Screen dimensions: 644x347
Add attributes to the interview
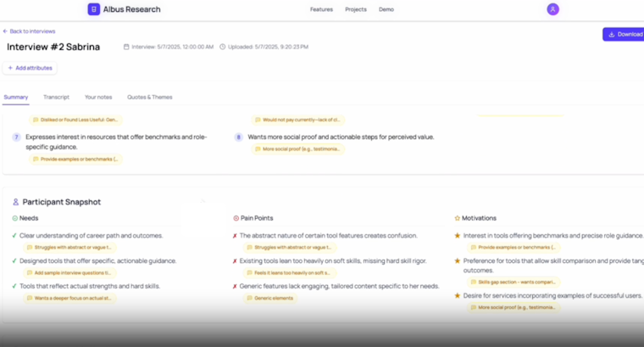(30, 68)
